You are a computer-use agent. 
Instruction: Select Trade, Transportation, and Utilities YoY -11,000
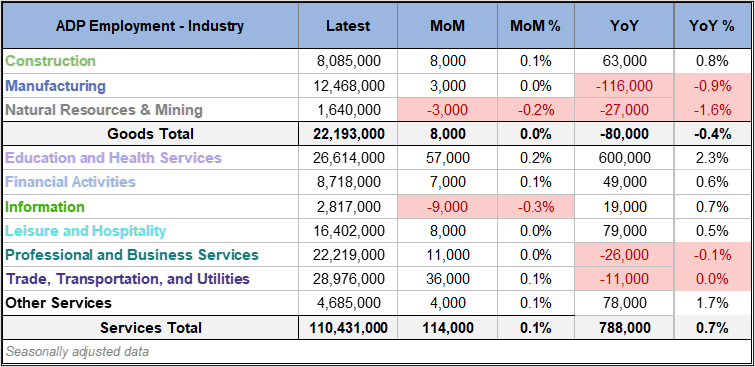click(x=624, y=279)
